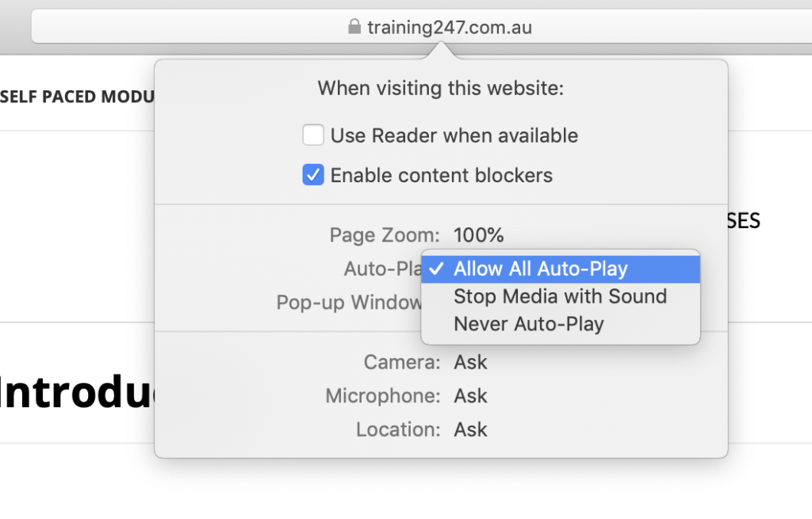Choose Stop Media with Sound

click(x=560, y=296)
